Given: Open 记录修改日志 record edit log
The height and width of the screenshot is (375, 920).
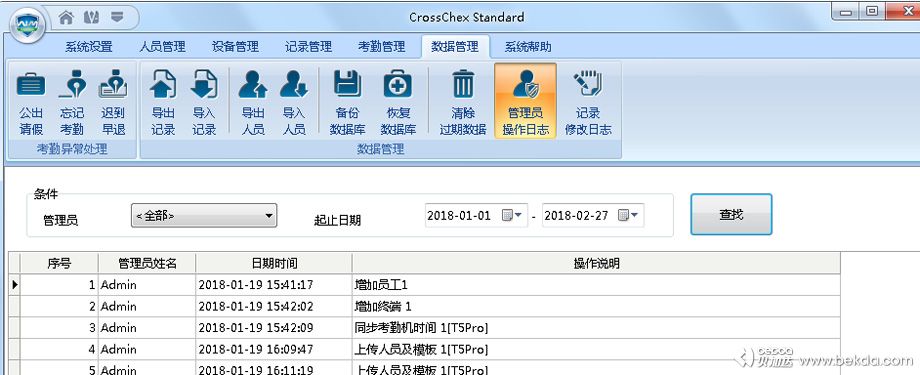Looking at the screenshot, I should 588,103.
